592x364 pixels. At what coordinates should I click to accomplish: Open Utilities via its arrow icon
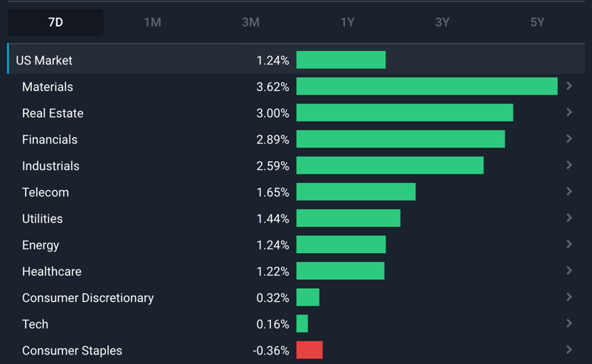point(569,218)
